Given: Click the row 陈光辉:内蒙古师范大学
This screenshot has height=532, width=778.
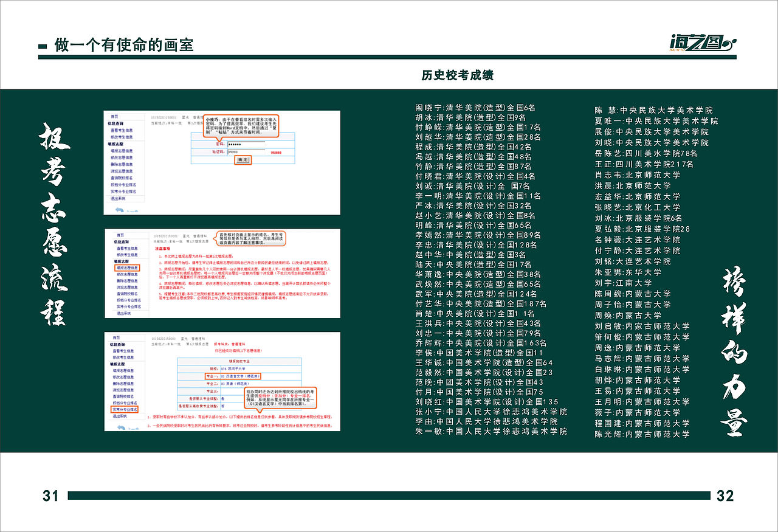Looking at the screenshot, I should pos(642,434).
